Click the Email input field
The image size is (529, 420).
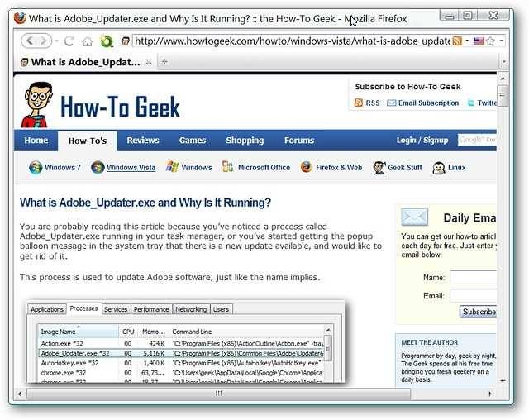pyautogui.click(x=473, y=295)
